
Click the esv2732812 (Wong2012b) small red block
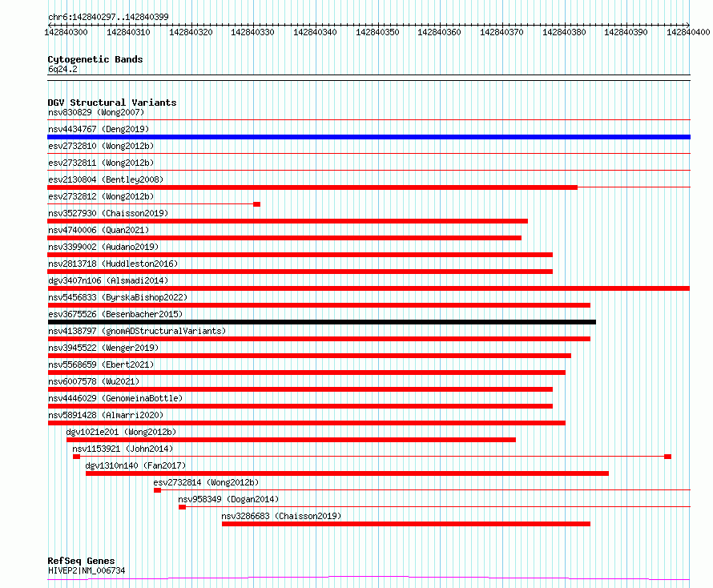tap(257, 204)
